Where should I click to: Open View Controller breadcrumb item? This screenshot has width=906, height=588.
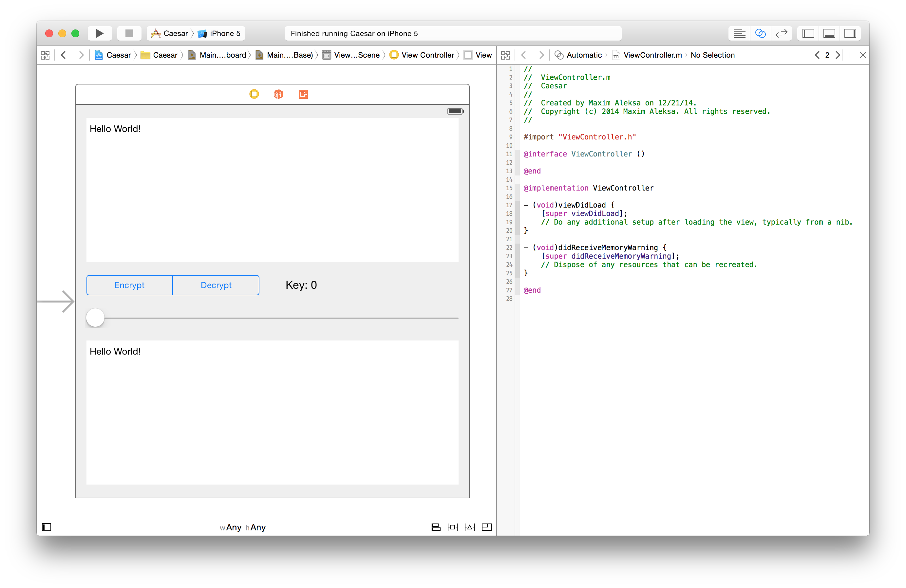pos(422,55)
